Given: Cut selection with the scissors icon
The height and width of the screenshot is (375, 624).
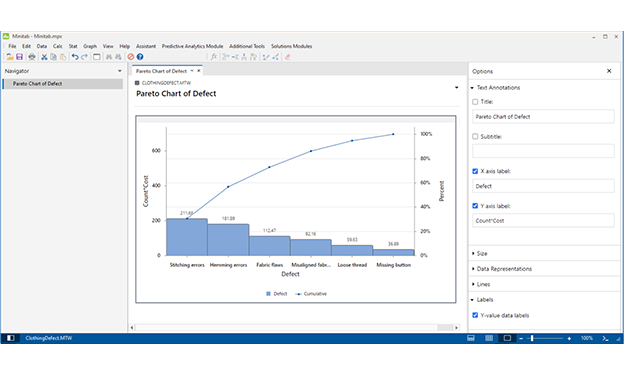Looking at the screenshot, I should tap(44, 57).
